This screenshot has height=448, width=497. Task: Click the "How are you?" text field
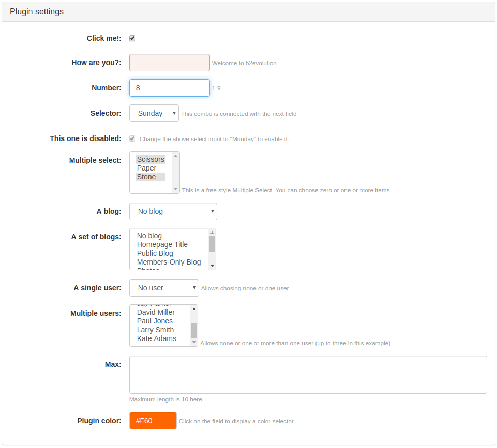[169, 62]
